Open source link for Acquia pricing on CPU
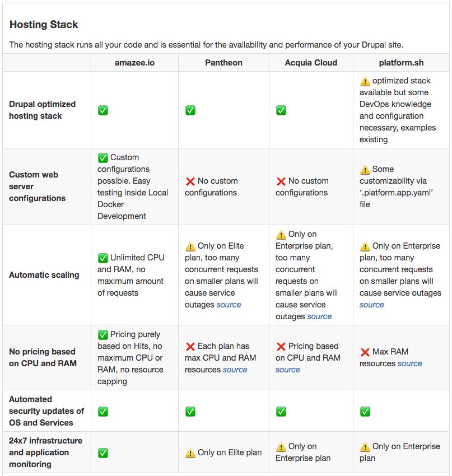Image resolution: width=452 pixels, height=476 pixels. (x=288, y=370)
